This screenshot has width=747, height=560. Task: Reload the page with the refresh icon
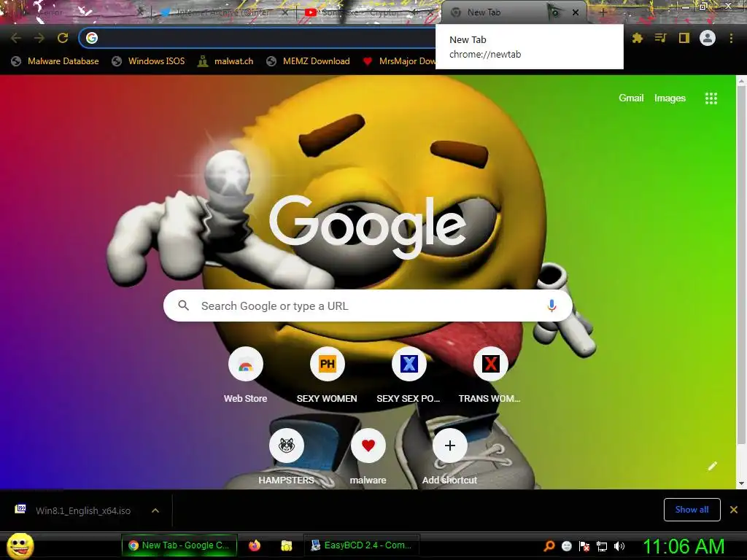(x=63, y=38)
